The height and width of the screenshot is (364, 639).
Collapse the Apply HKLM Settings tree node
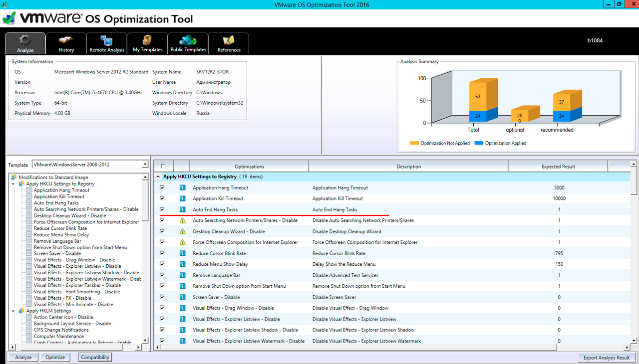coord(13,311)
